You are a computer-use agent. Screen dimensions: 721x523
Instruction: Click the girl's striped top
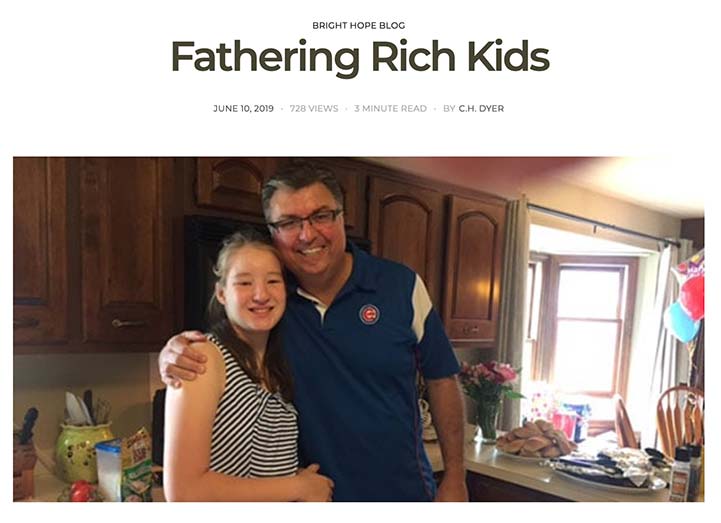tap(253, 414)
